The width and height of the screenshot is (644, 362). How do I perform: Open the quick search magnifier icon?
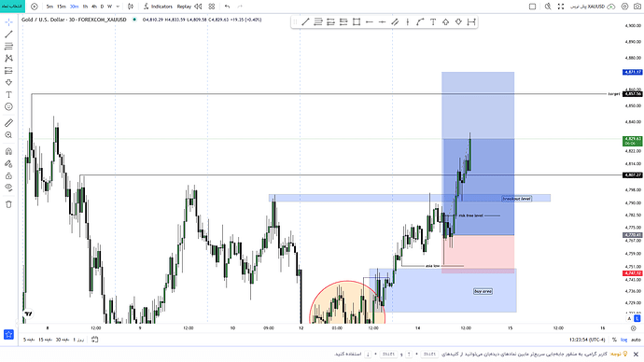point(548,7)
